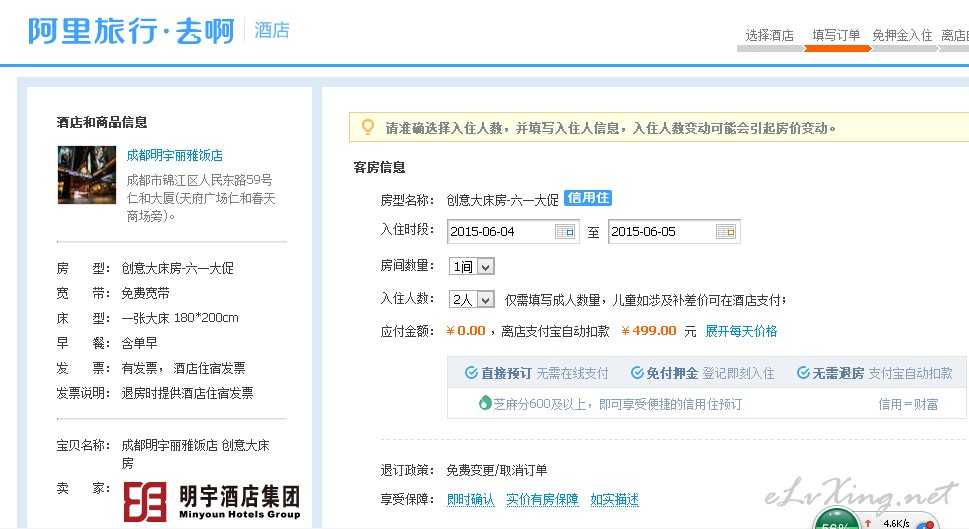The height and width of the screenshot is (529, 969).
Task: Go to the 选择酒店 step tab
Action: tap(769, 35)
